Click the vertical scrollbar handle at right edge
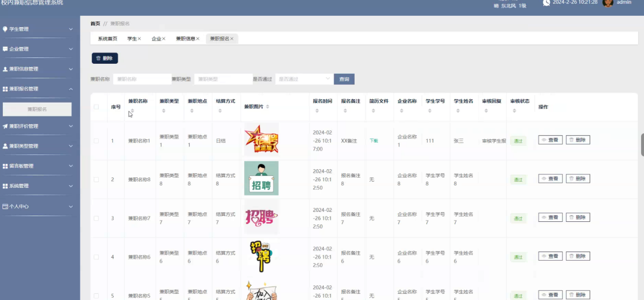 (x=643, y=145)
